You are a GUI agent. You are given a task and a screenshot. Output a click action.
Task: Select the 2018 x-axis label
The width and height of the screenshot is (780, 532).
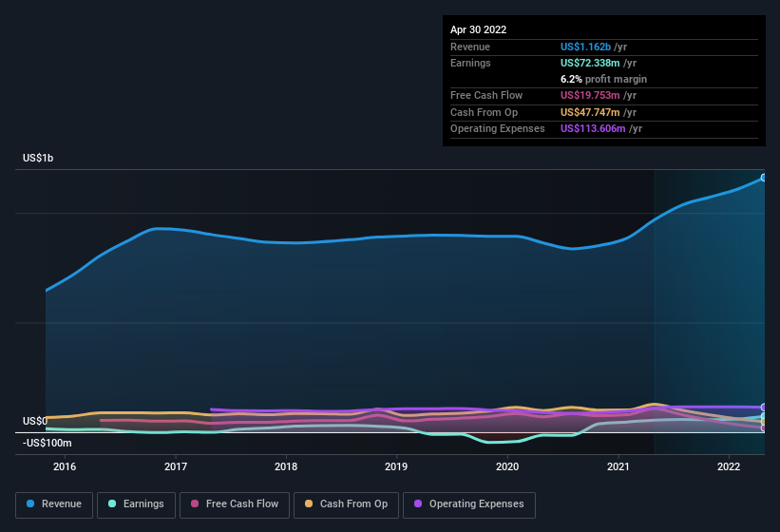tap(286, 466)
